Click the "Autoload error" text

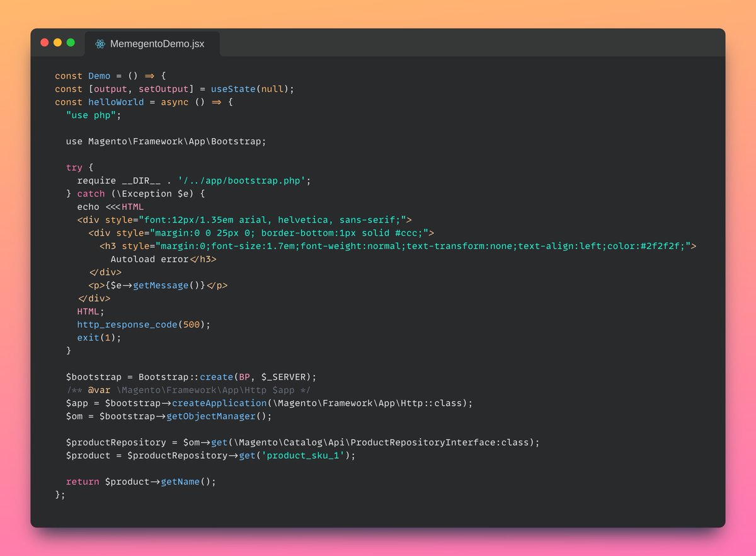(149, 259)
